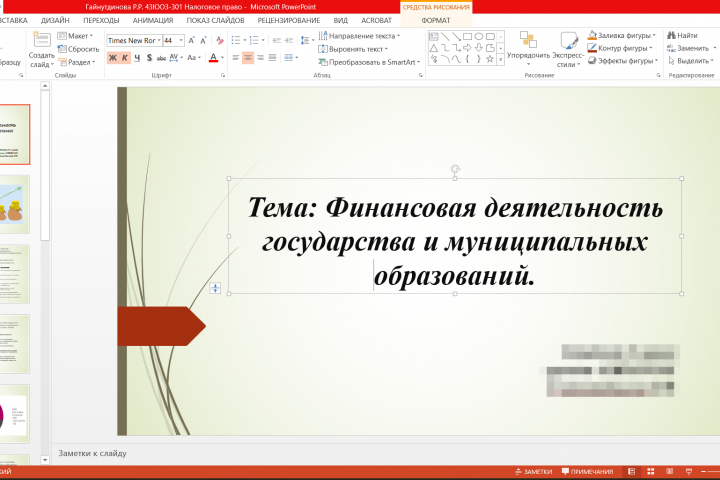The height and width of the screenshot is (480, 720).
Task: Apply numbered list icon
Action: (254, 40)
